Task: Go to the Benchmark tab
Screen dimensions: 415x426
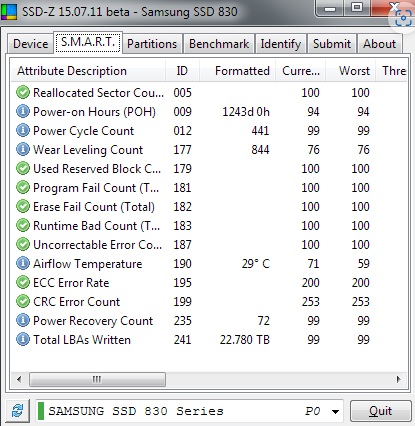Action: click(219, 44)
